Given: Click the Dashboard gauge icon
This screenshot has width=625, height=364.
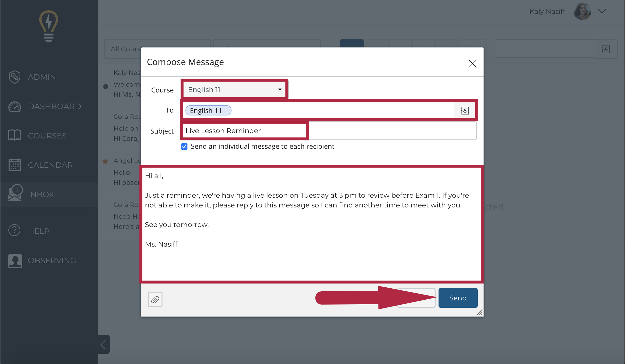Looking at the screenshot, I should (x=15, y=107).
